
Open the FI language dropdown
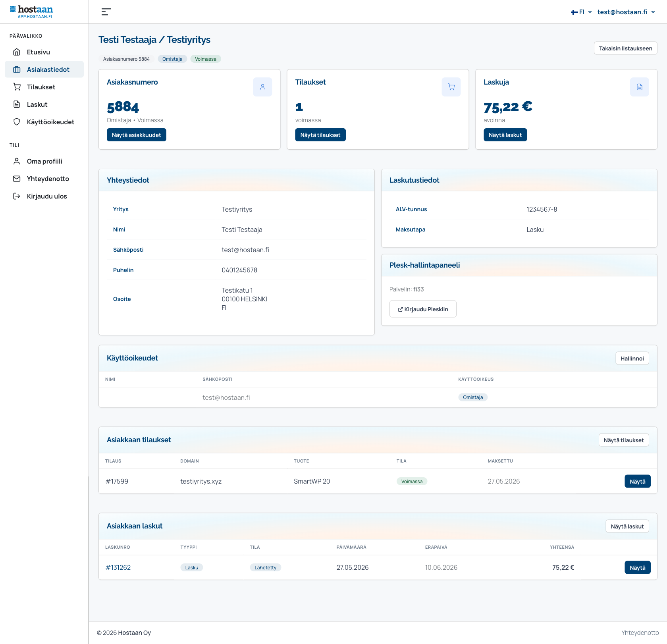click(x=582, y=12)
